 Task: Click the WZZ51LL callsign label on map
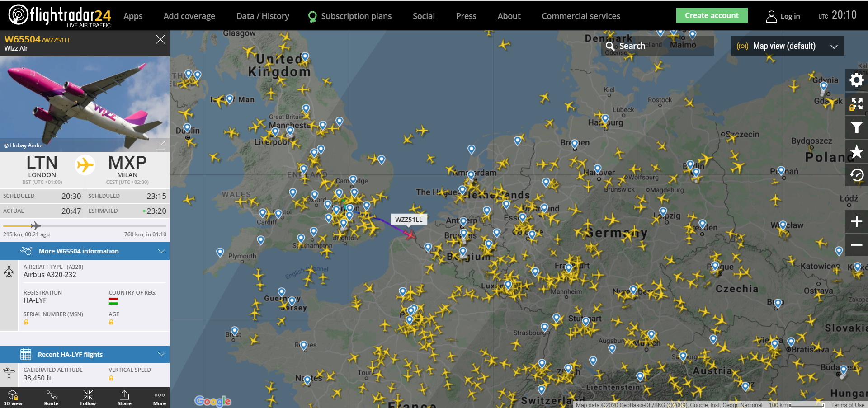point(409,220)
